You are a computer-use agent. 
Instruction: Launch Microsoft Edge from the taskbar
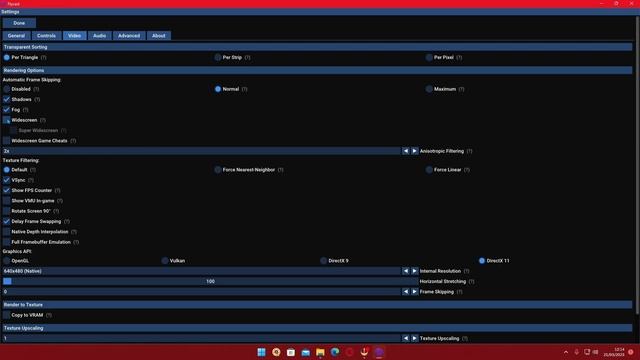pos(335,352)
